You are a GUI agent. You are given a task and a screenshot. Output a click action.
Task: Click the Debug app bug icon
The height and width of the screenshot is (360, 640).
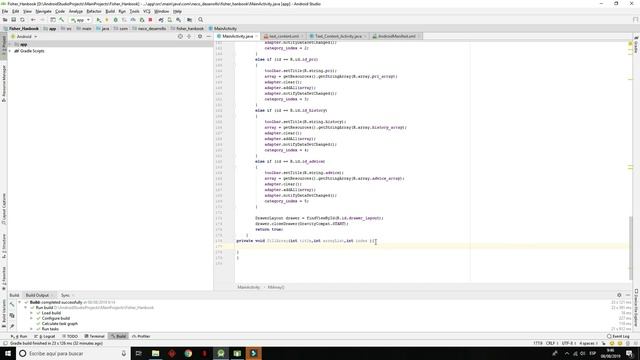coord(116,20)
